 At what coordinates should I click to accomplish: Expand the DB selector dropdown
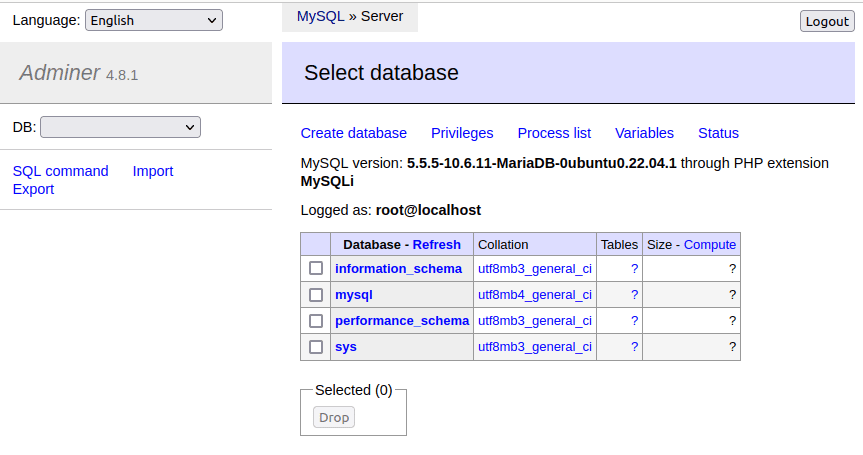(120, 127)
